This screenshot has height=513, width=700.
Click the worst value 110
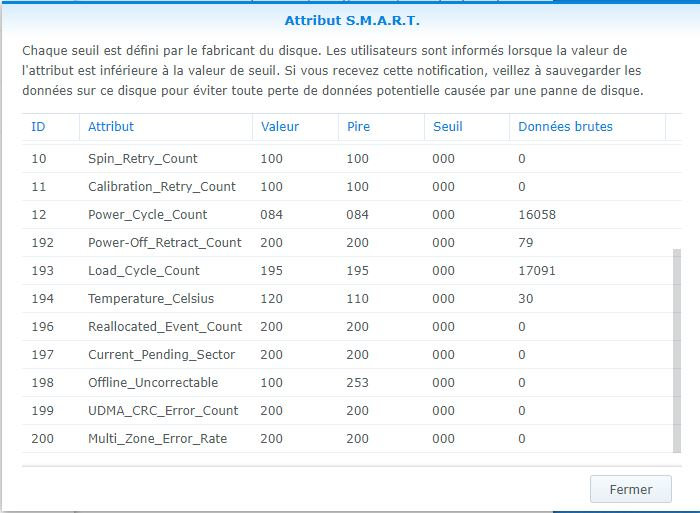(x=358, y=299)
